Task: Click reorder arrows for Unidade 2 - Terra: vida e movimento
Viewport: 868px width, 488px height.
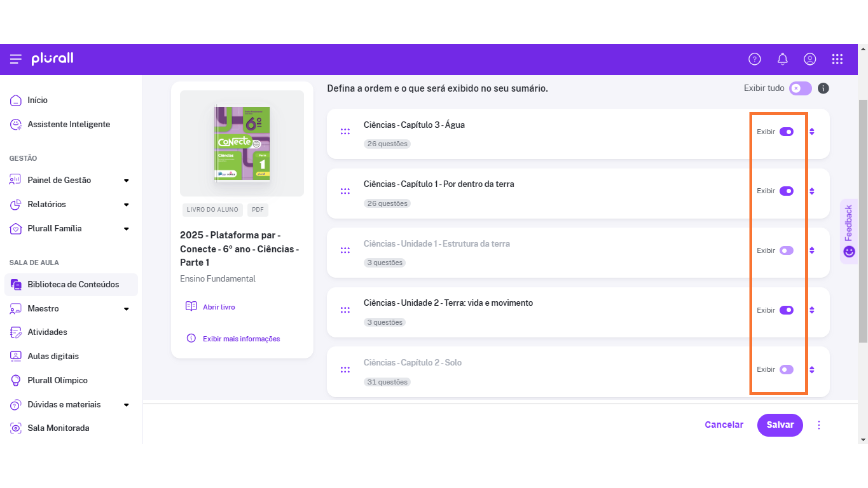Action: coord(812,310)
